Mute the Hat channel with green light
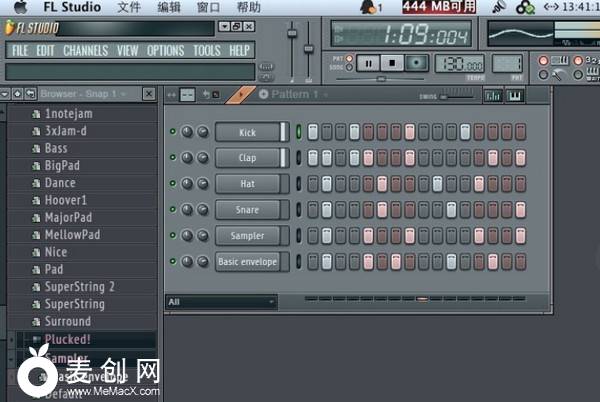The image size is (600, 402). [173, 183]
